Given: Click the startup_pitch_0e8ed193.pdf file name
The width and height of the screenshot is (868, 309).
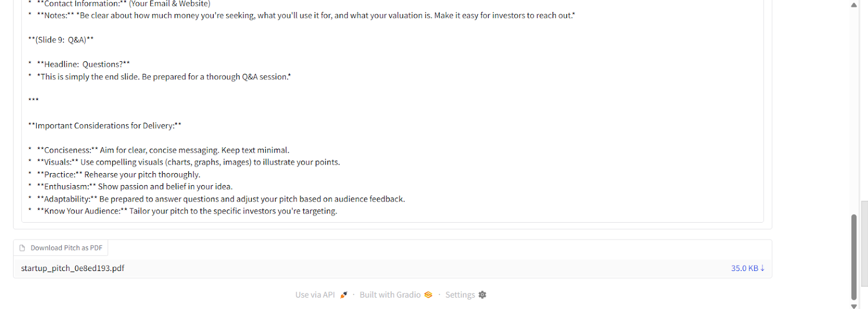Looking at the screenshot, I should click(x=73, y=268).
